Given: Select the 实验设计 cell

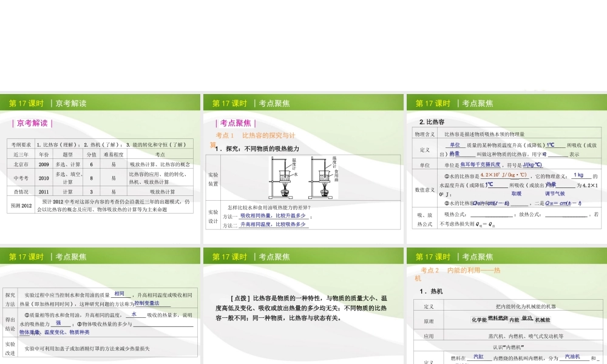Looking at the screenshot, I should tap(213, 216).
